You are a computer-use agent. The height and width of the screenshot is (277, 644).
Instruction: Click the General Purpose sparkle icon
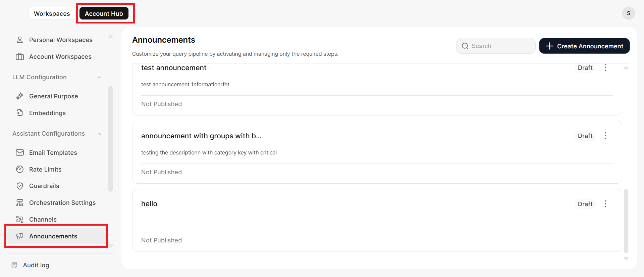tap(20, 96)
